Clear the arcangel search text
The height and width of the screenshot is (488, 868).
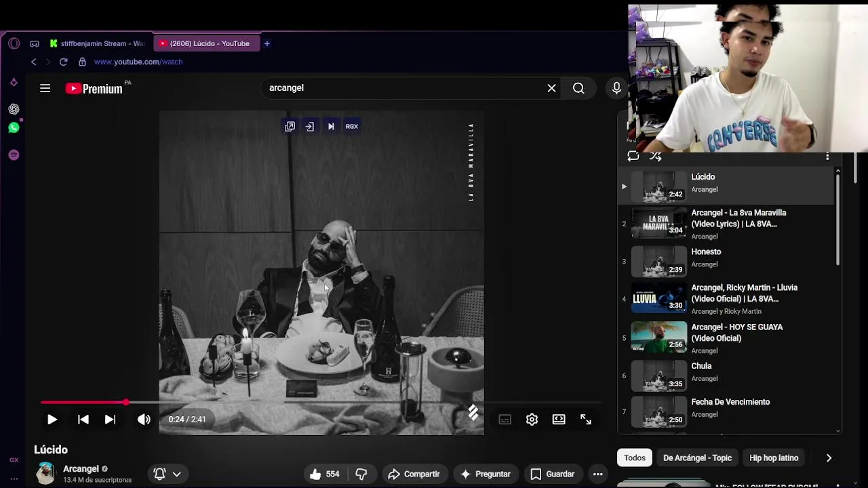click(551, 88)
